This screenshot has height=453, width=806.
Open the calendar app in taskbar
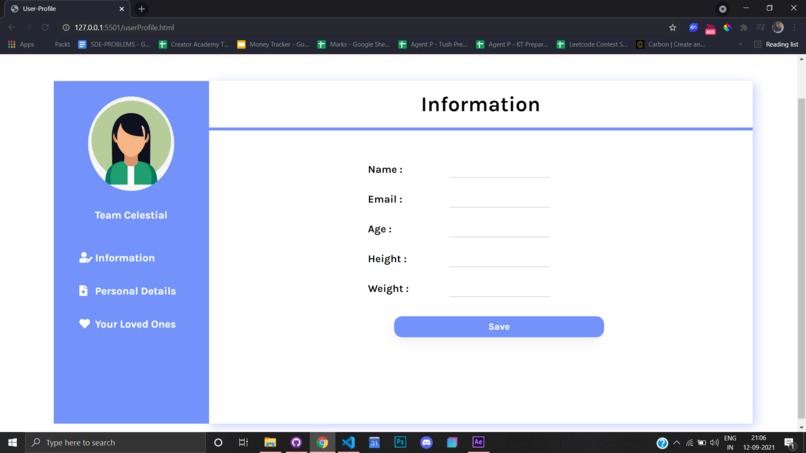(374, 442)
